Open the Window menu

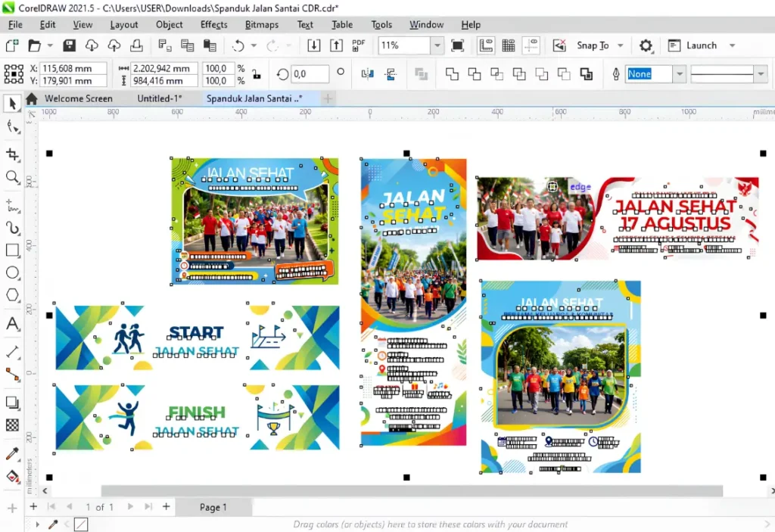(426, 24)
